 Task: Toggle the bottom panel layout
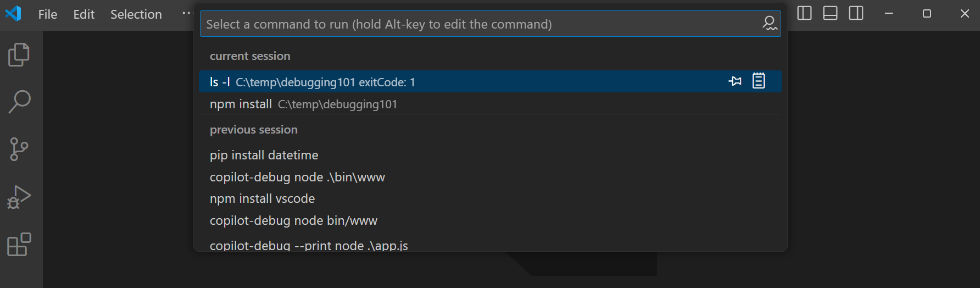[x=830, y=13]
